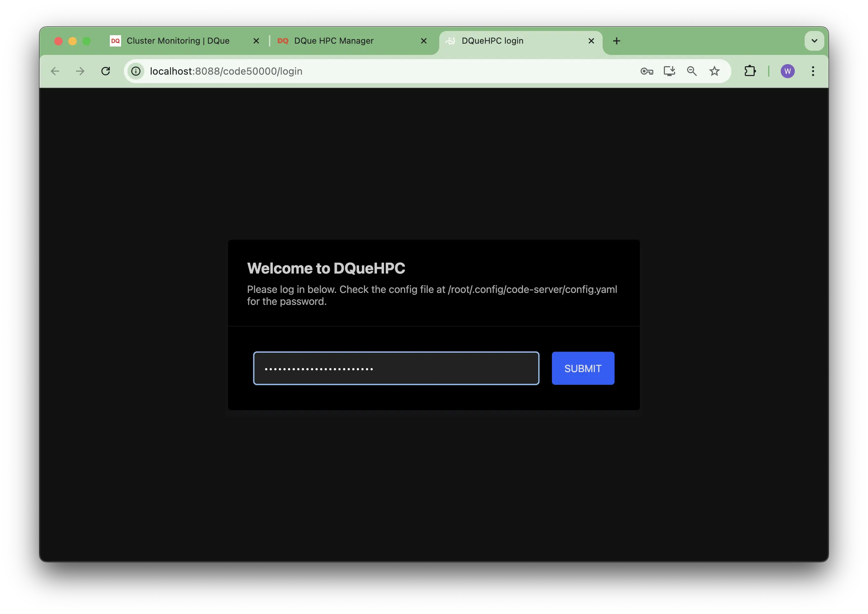Switch to DQue HPC Manager tab
This screenshot has width=868, height=614.
(334, 41)
